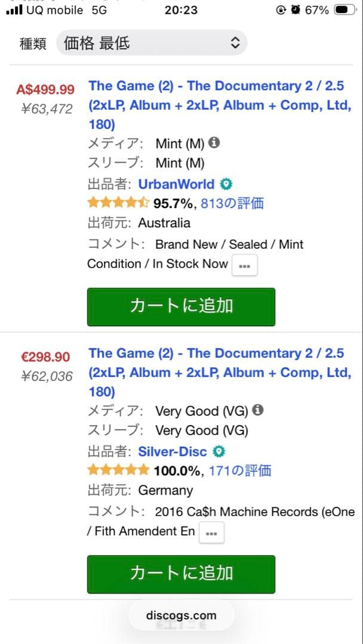Image resolution: width=363 pixels, height=644 pixels.
Task: Click the info icon next to Mint (M)
Action: [214, 143]
